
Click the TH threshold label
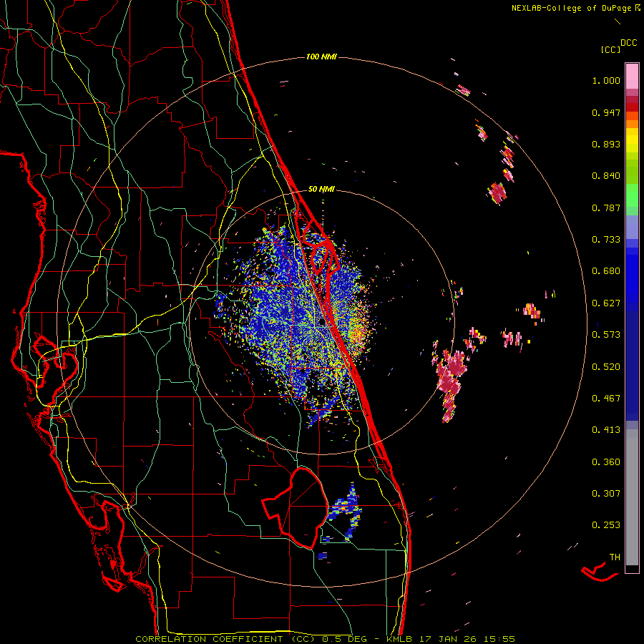615,557
